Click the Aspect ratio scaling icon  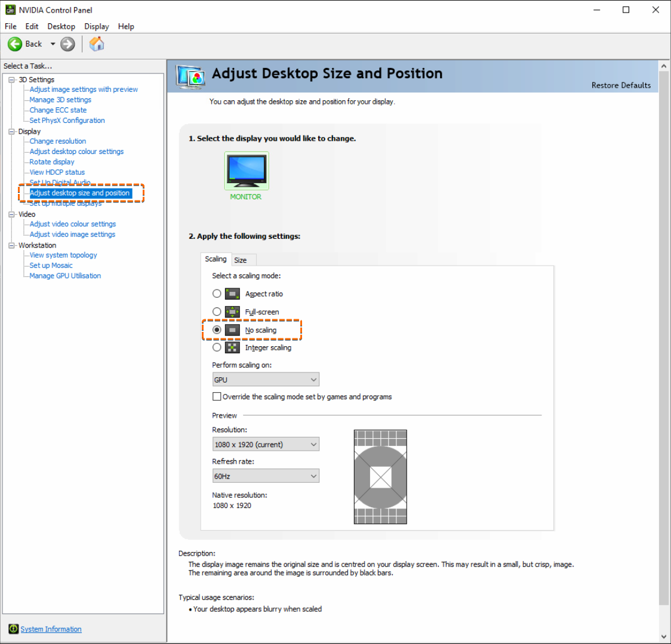coord(232,294)
